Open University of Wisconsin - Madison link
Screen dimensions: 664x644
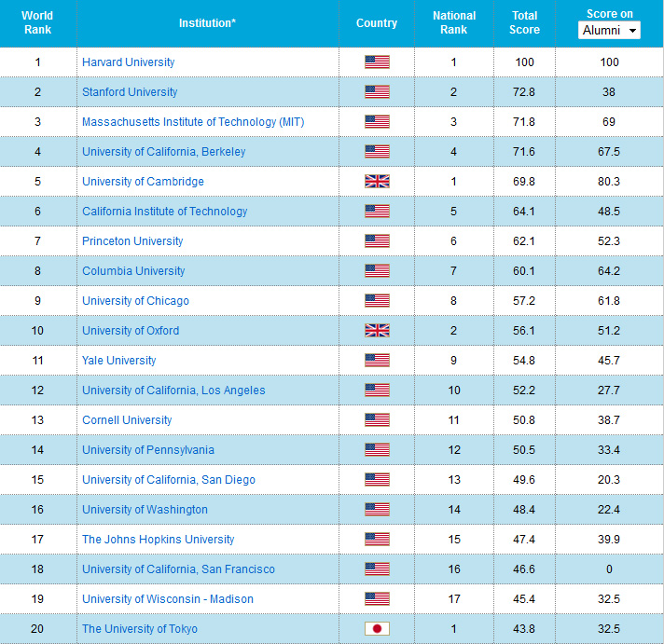point(168,599)
